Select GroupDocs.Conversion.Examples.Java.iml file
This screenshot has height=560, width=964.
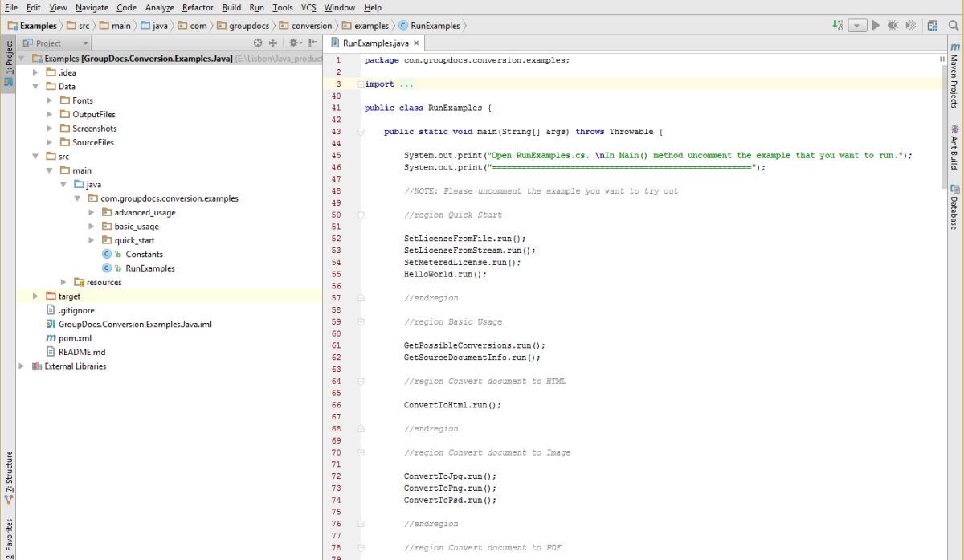pyautogui.click(x=135, y=324)
